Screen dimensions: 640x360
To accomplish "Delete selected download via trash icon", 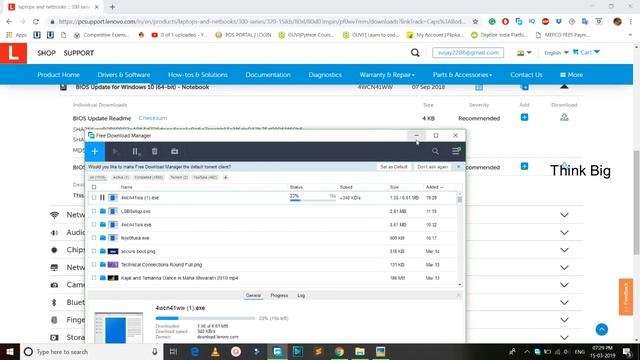I will (x=155, y=151).
